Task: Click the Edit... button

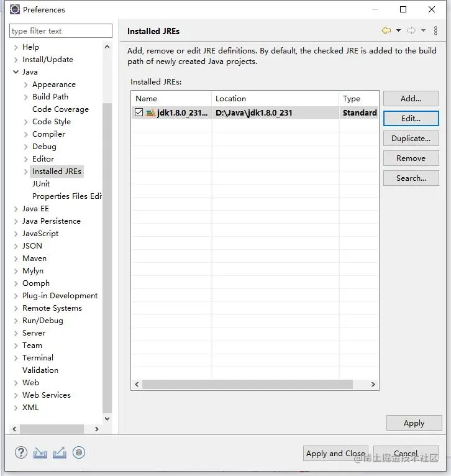Action: point(411,119)
